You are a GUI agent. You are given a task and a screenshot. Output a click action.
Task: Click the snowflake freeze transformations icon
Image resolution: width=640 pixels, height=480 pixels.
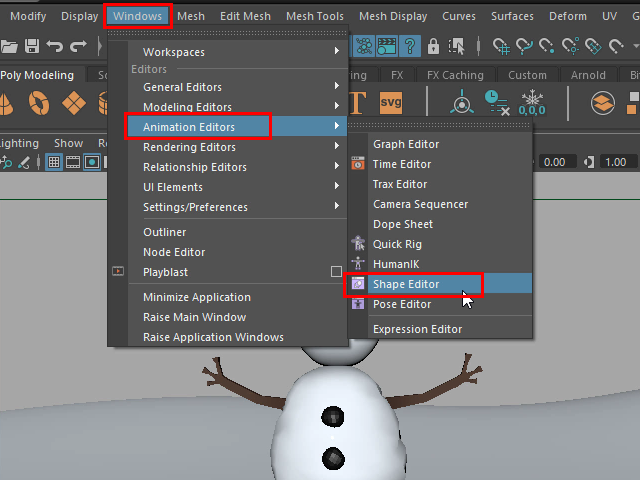(x=532, y=103)
